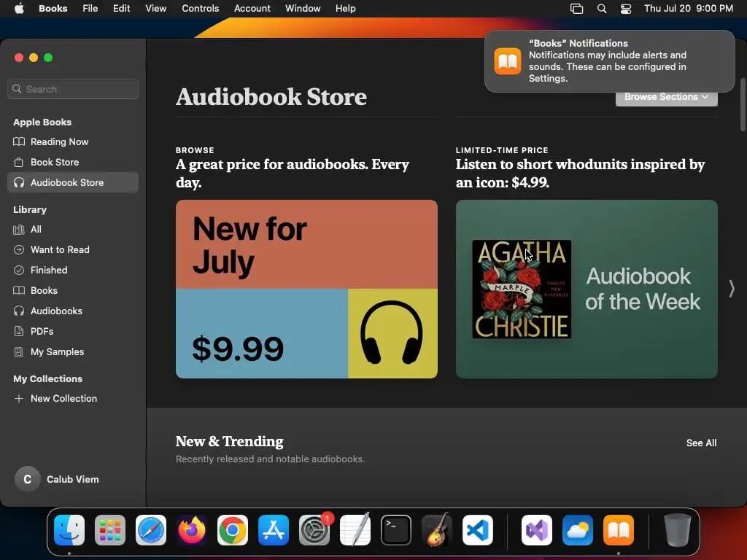Viewport: 747px width, 560px height.
Task: Click the Books open-book icon in Library
Action: 18,290
